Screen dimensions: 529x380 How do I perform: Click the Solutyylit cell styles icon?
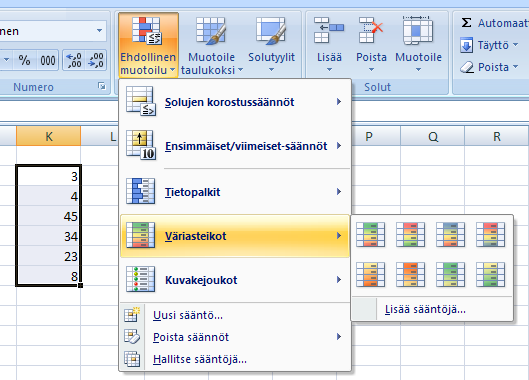(271, 45)
